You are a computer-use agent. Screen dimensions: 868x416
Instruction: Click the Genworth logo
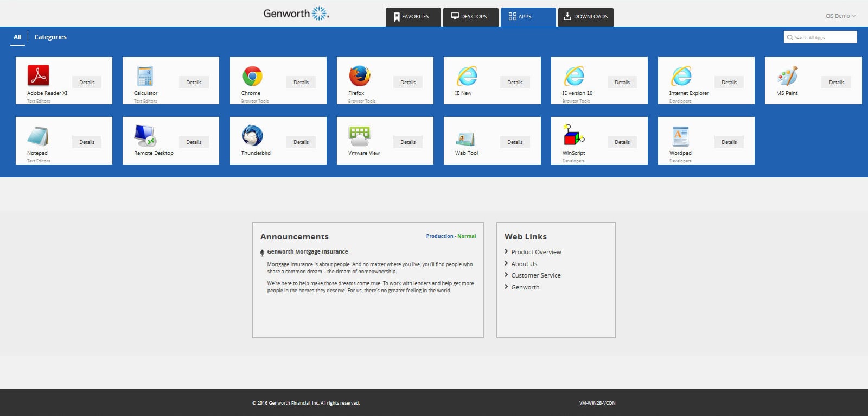pos(296,14)
